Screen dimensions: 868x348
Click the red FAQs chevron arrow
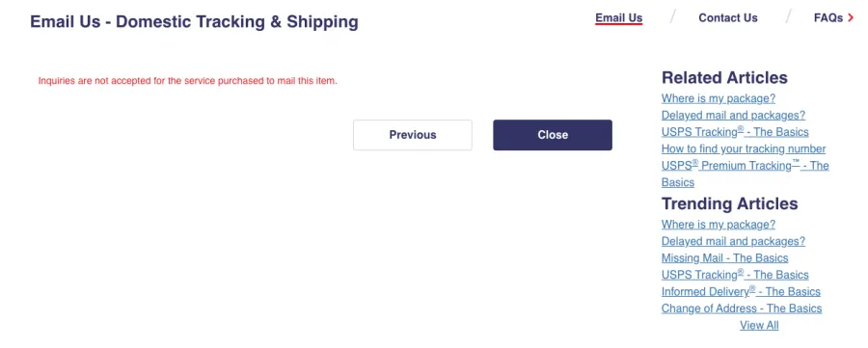(x=851, y=18)
